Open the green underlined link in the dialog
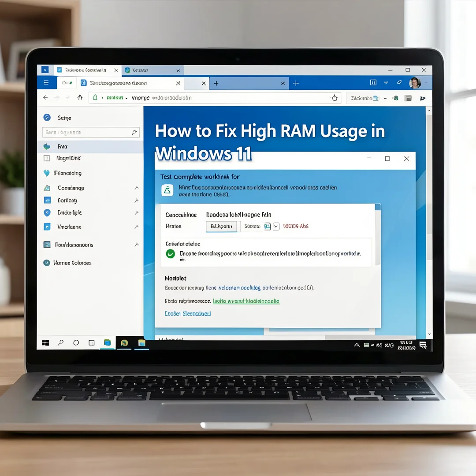 tap(246, 301)
